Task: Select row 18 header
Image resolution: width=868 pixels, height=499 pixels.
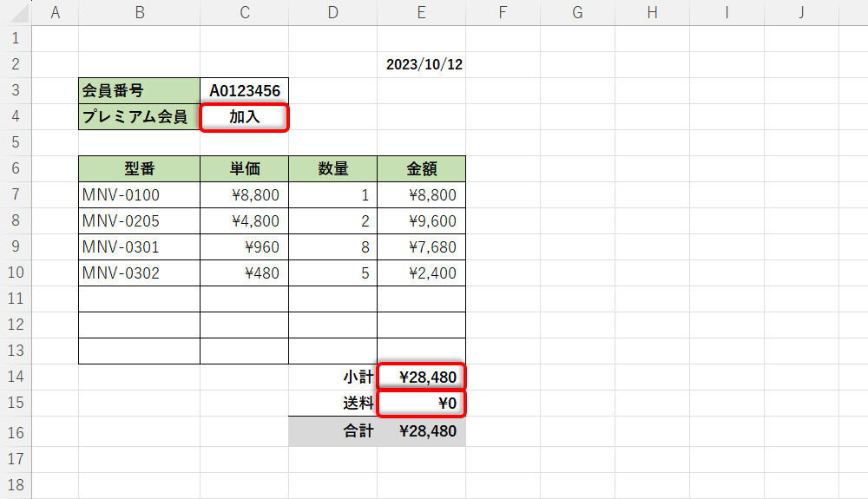Action: (16, 485)
